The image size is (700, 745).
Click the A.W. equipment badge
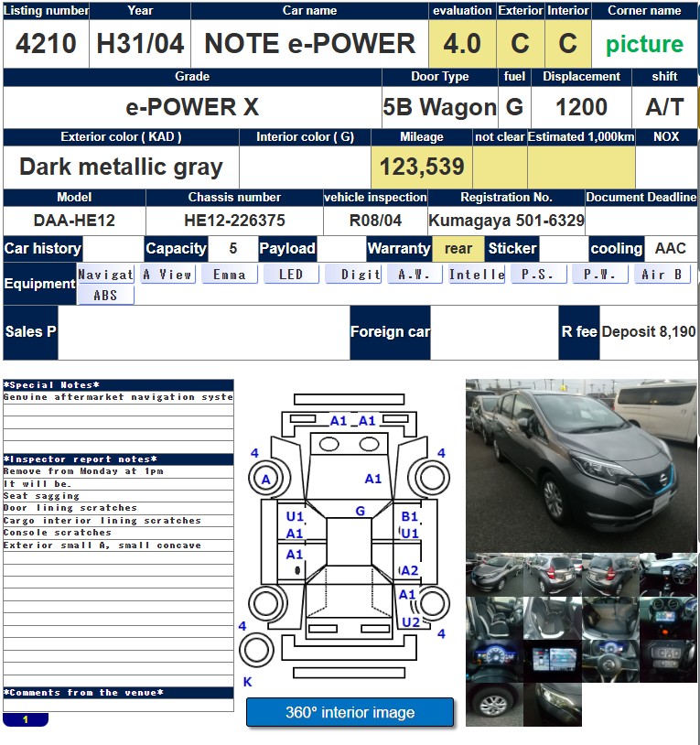[415, 275]
